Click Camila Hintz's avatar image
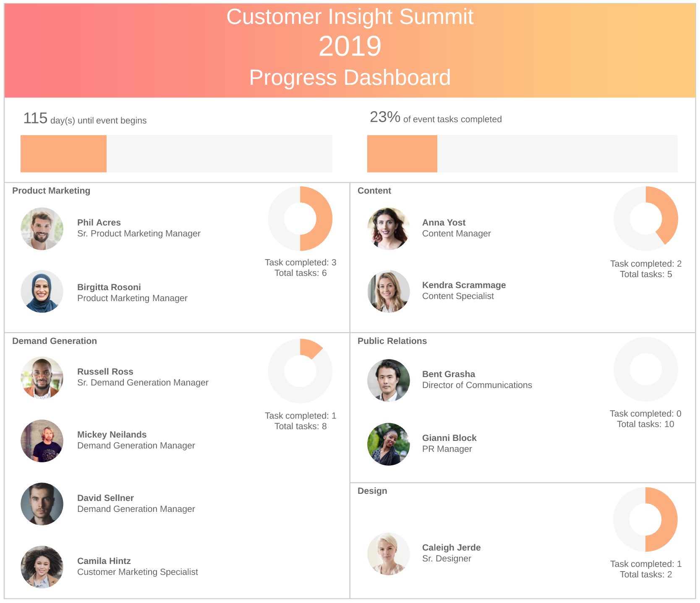 click(42, 567)
